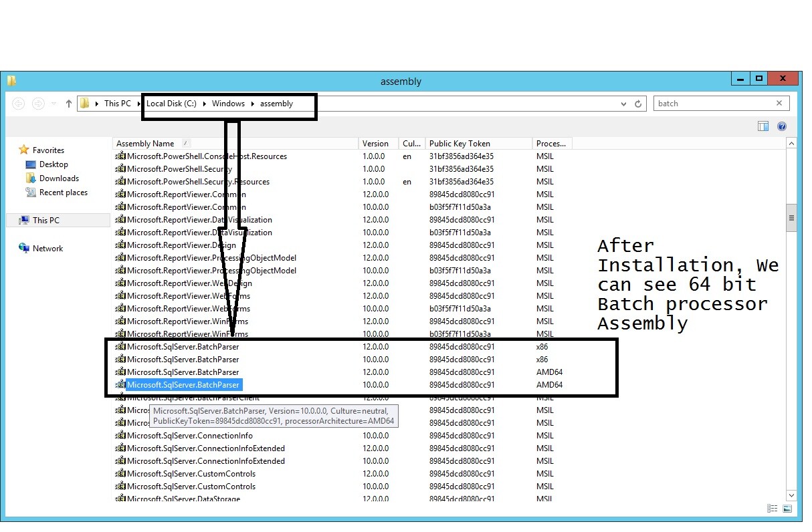This screenshot has height=532, width=812.
Task: Select Microsoft.SqlServer.ConnectionInfo version 10.0.0.0
Action: [190, 436]
